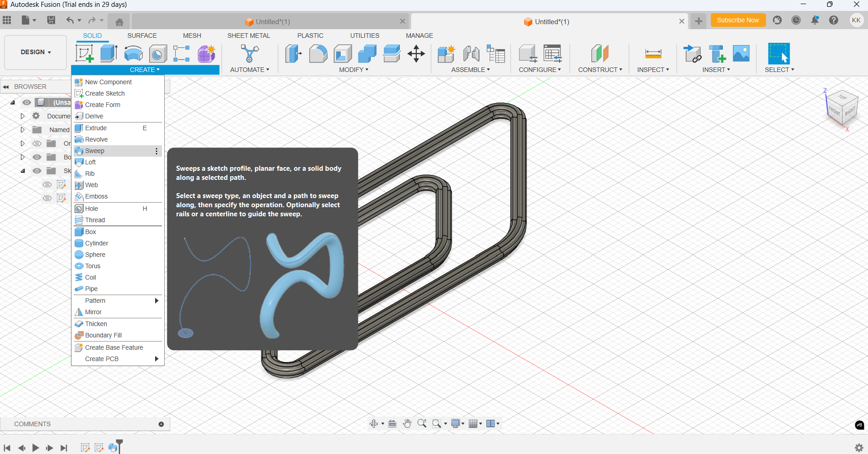Choose Boundary Fill from Create menu
The width and height of the screenshot is (868, 454).
click(x=117, y=335)
